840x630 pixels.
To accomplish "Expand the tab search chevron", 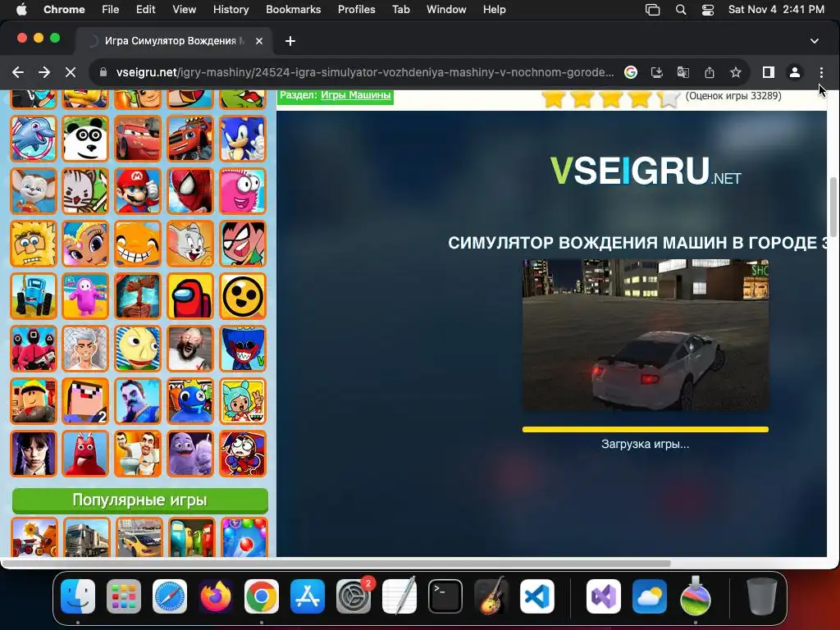I will [815, 41].
